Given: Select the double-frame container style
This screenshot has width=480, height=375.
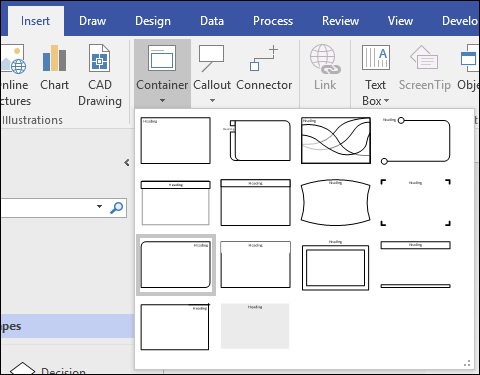Looking at the screenshot, I should coord(335,266).
